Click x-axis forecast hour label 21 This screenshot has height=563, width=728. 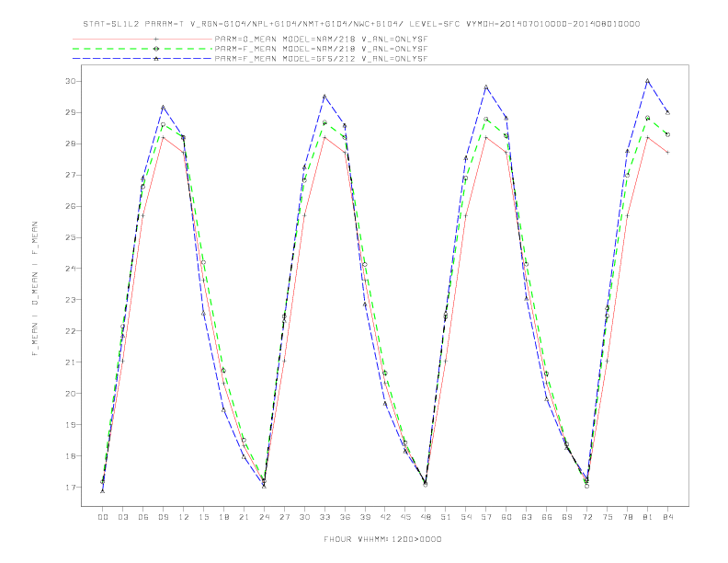click(x=244, y=517)
